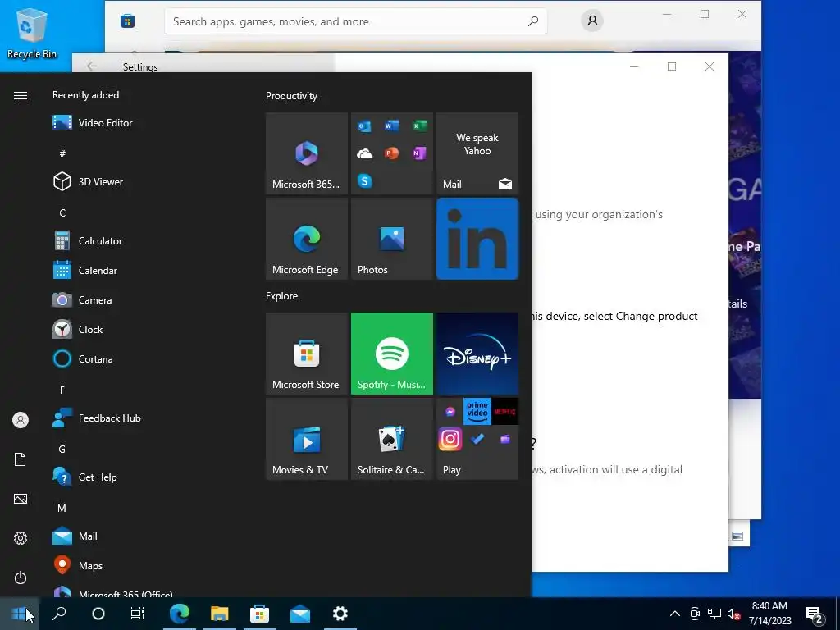
Task: Open LinkedIn tile
Action: click(x=477, y=239)
